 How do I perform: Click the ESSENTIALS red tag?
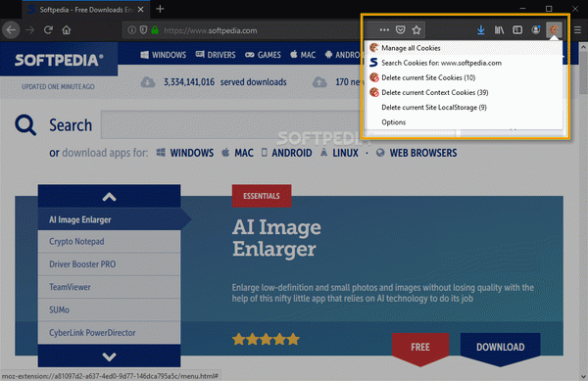pyautogui.click(x=262, y=196)
